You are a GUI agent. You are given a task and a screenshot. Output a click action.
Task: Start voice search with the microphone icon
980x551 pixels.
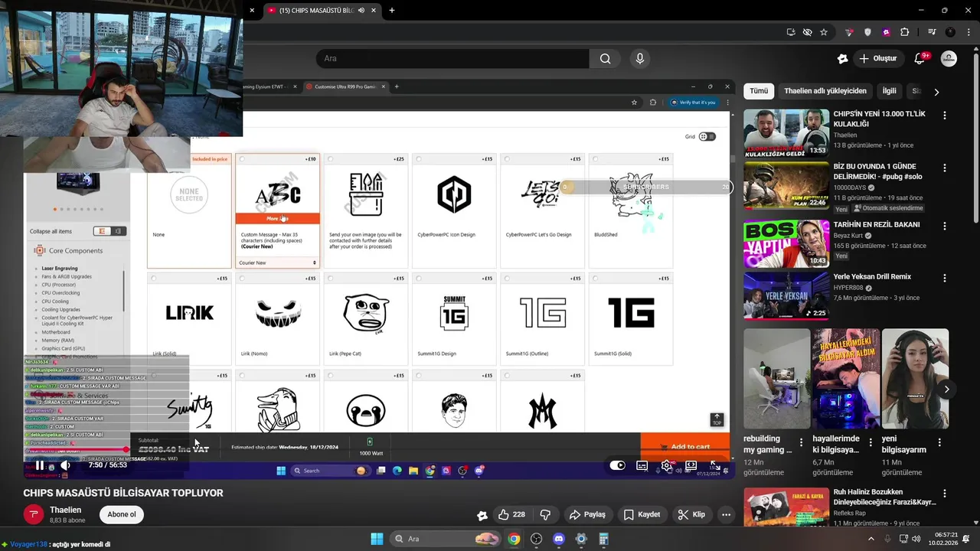(x=640, y=58)
